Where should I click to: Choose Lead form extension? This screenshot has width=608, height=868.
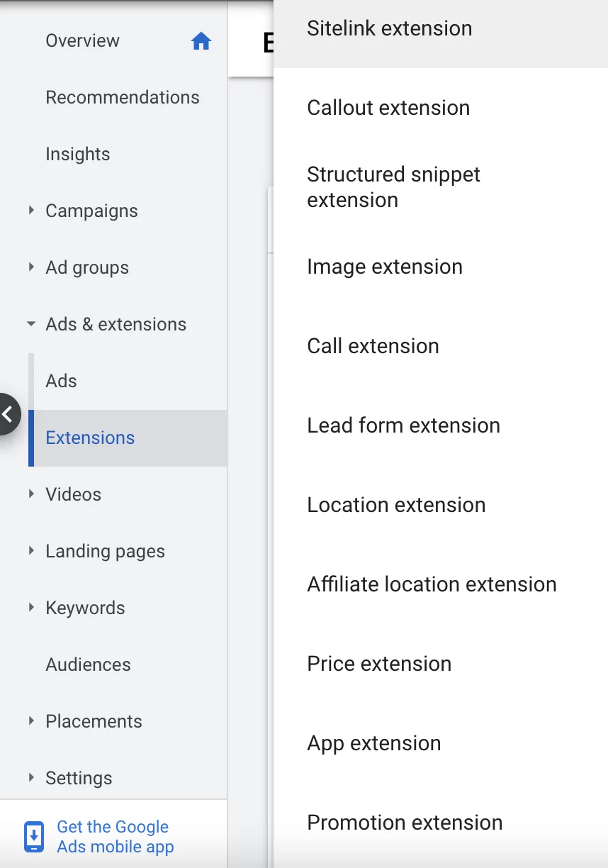(403, 425)
